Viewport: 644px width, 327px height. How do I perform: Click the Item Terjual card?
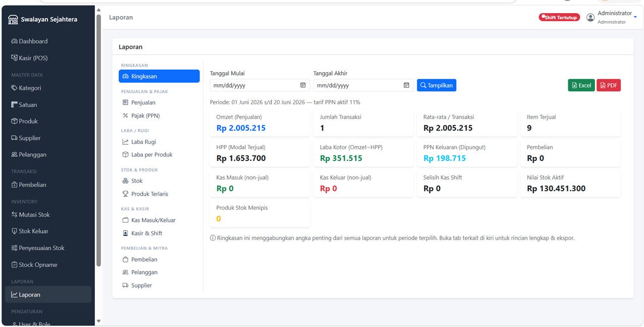[570, 123]
